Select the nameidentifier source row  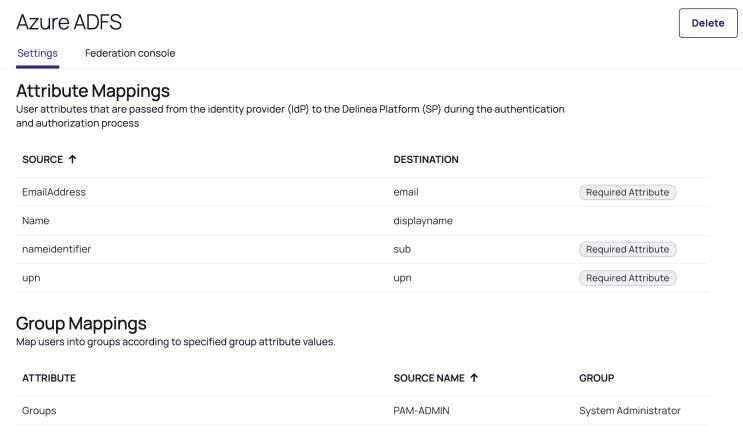[57, 249]
